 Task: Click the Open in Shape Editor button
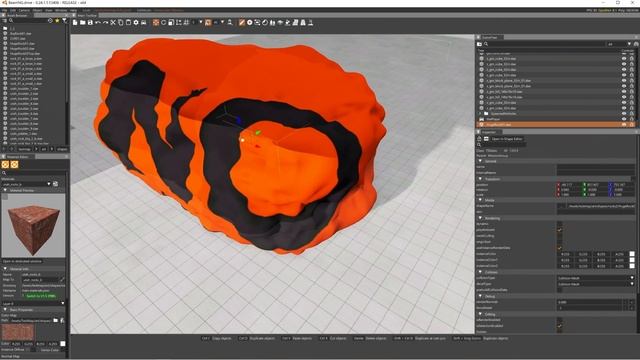click(x=506, y=139)
